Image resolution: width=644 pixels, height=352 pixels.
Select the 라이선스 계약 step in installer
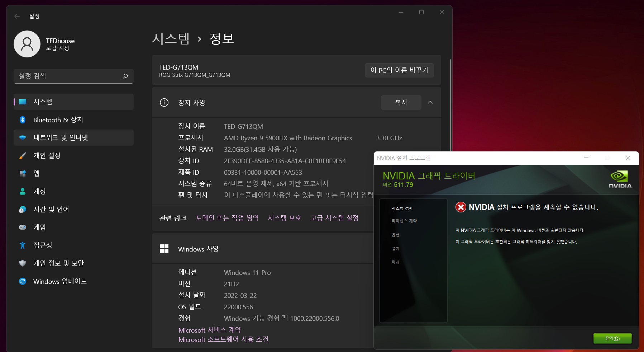[x=404, y=221]
